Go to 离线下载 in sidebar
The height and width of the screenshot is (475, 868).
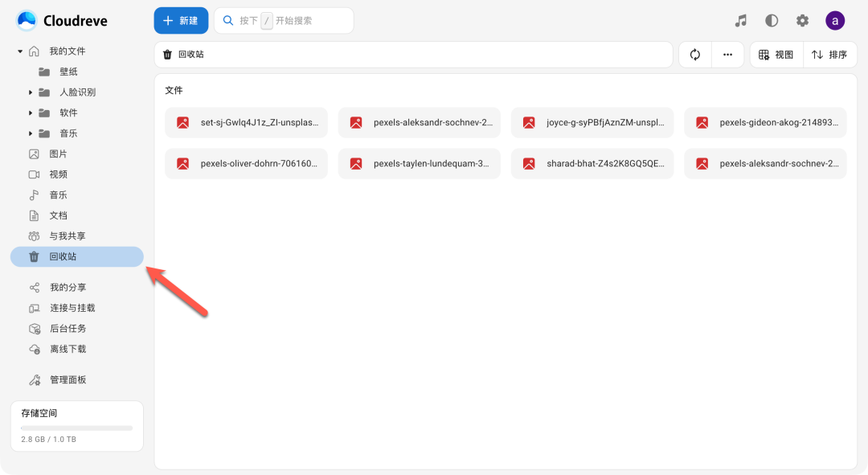pos(68,350)
